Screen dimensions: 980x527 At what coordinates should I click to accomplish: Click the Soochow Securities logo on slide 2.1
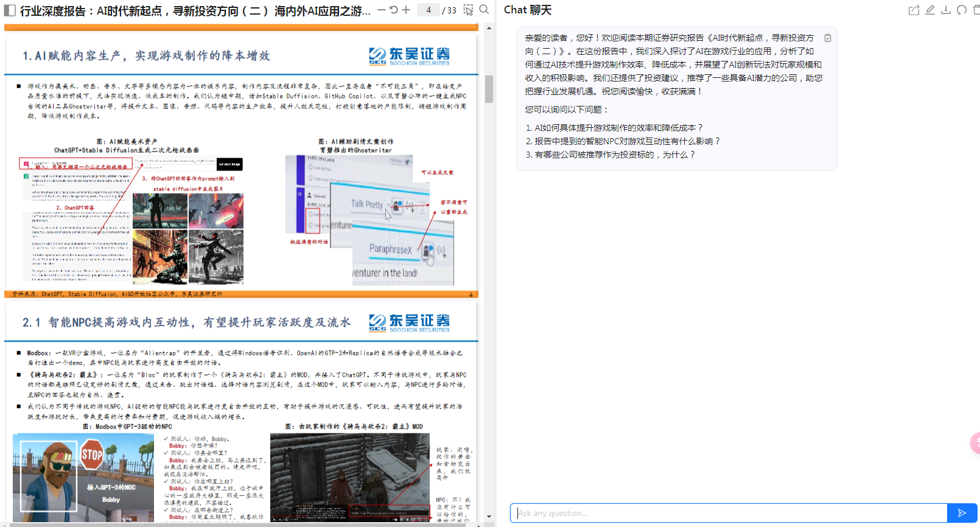pos(409,323)
